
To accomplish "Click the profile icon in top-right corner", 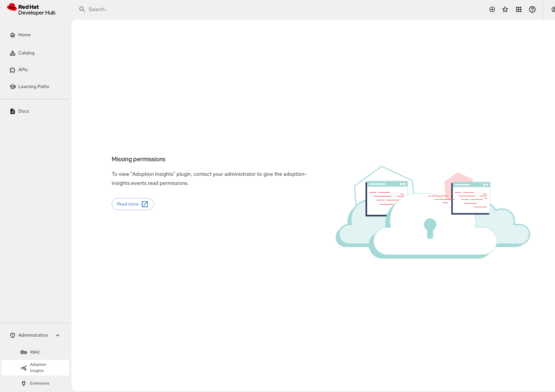I will click(x=553, y=9).
